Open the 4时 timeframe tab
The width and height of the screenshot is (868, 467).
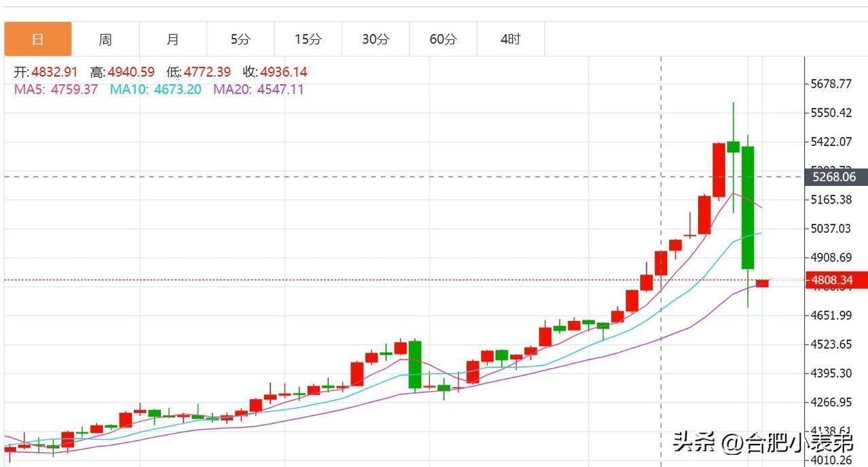click(511, 39)
